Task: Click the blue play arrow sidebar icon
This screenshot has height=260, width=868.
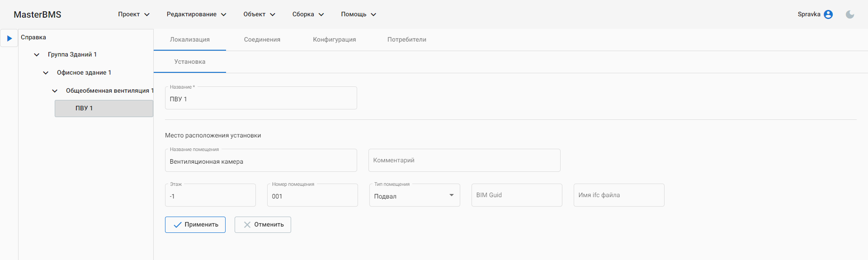Action: [x=9, y=38]
